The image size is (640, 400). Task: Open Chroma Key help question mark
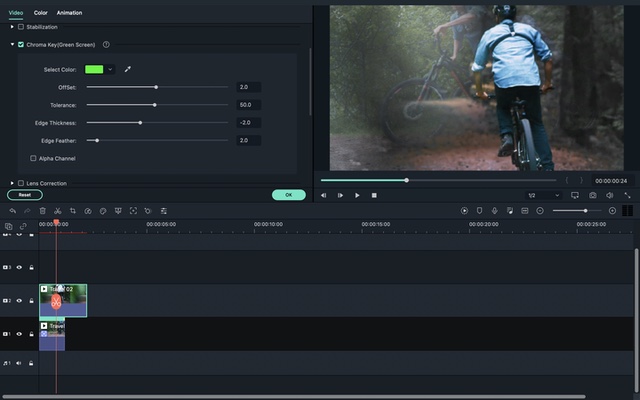tap(106, 44)
